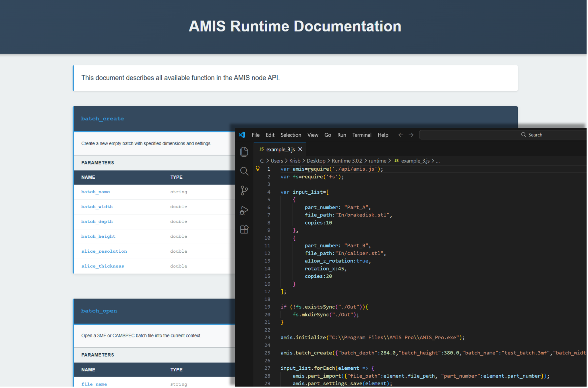
Task: Open the Extensions view icon
Action: pyautogui.click(x=244, y=229)
